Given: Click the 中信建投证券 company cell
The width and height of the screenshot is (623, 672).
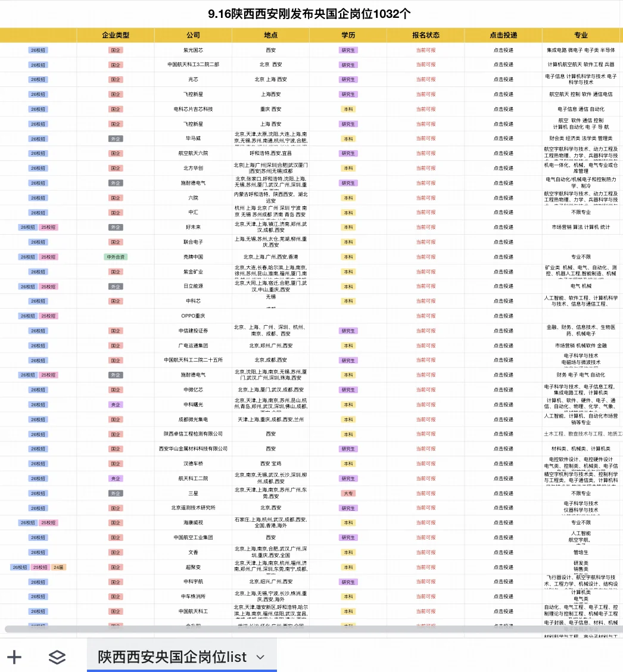Looking at the screenshot, I should 193,331.
